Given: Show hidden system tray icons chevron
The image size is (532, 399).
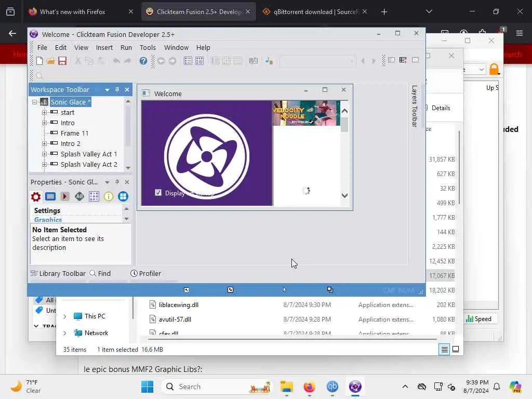Looking at the screenshot, I should tap(405, 387).
